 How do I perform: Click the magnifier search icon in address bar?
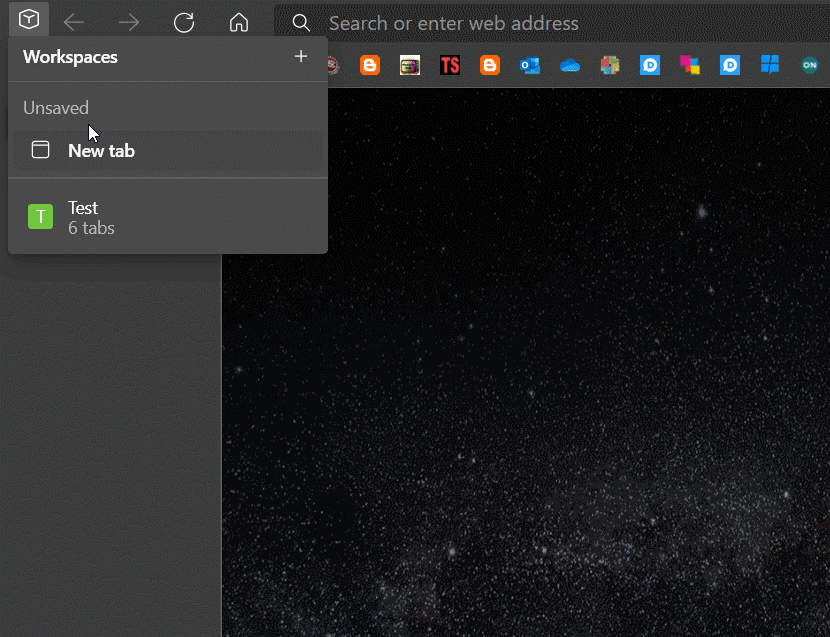coord(301,23)
